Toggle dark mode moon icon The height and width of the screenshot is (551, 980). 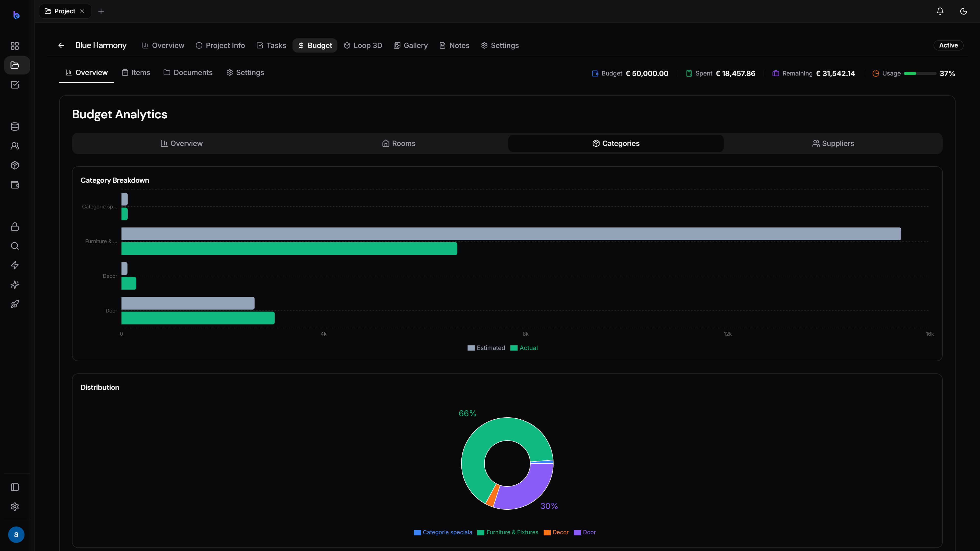click(x=964, y=11)
